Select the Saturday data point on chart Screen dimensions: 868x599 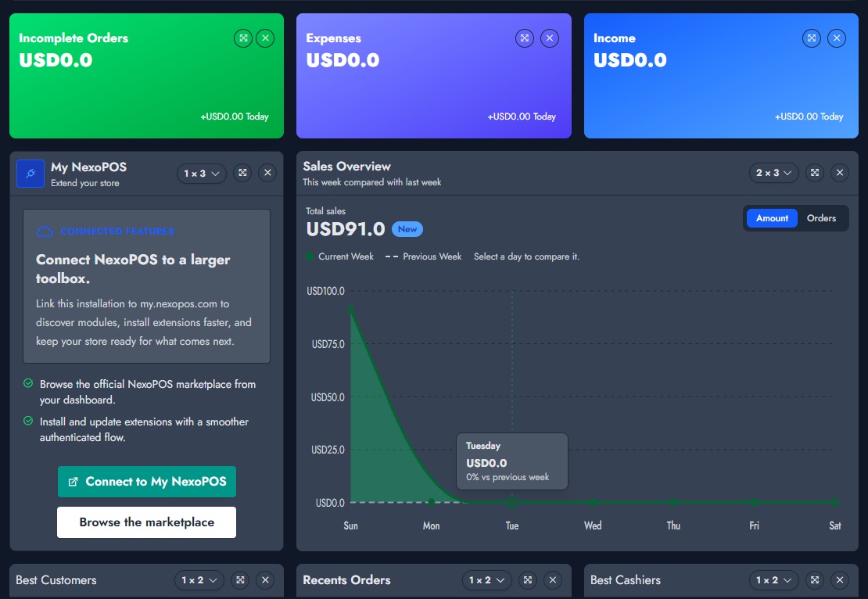(835, 502)
